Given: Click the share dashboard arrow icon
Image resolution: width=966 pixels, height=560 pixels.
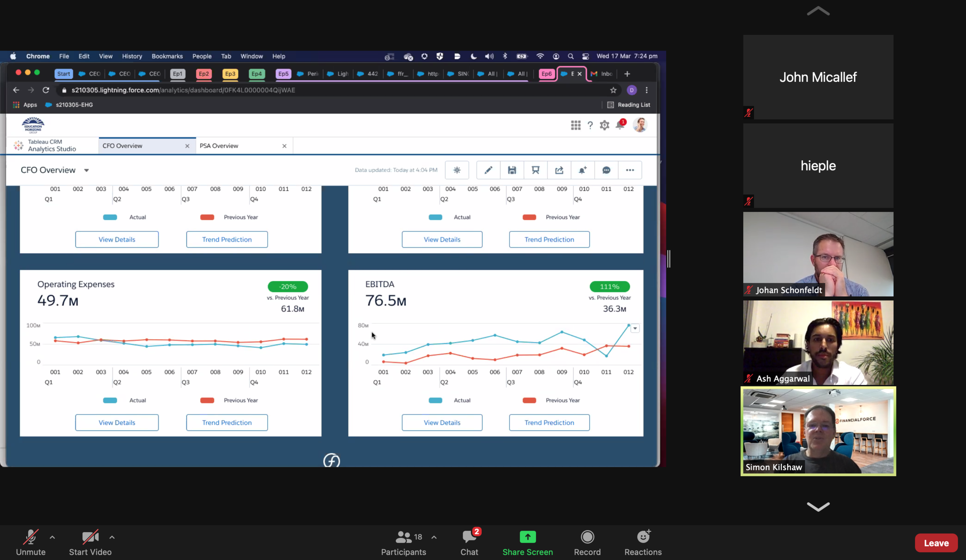Looking at the screenshot, I should (559, 170).
